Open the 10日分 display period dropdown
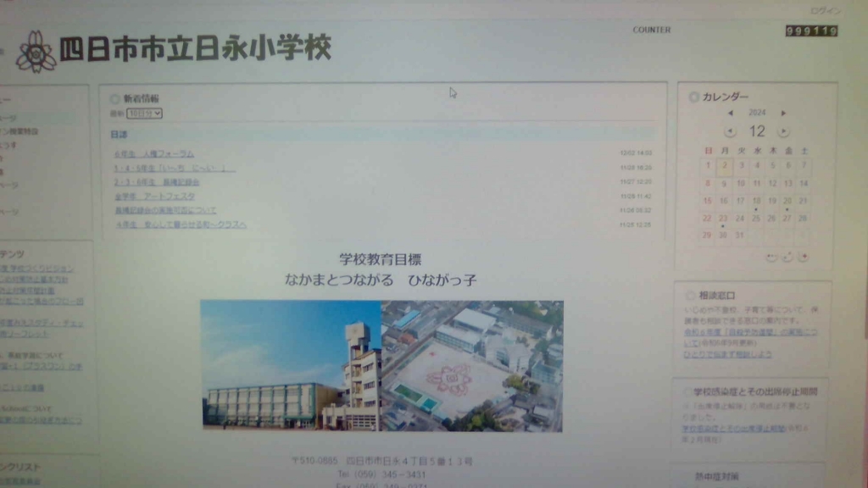The width and height of the screenshot is (868, 488). click(x=144, y=114)
